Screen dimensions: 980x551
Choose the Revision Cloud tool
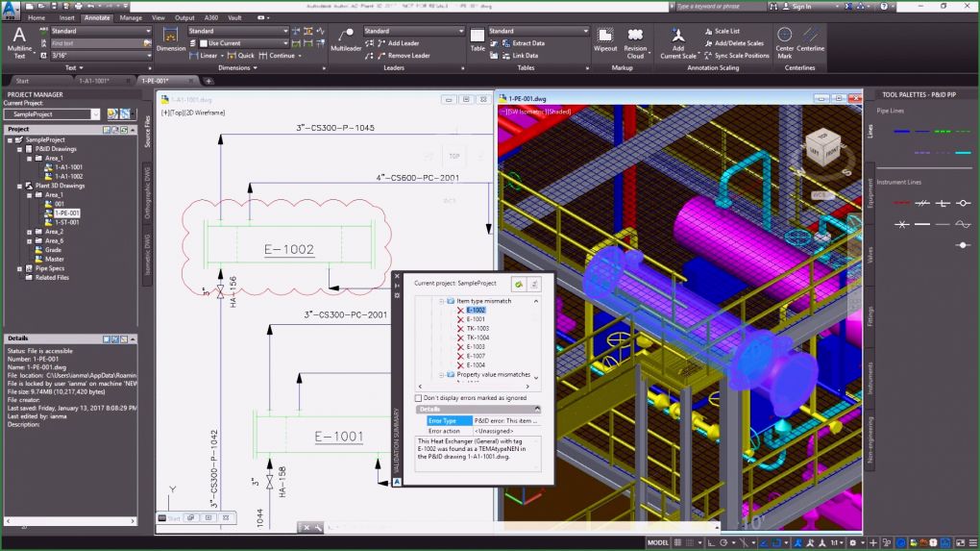[x=635, y=43]
